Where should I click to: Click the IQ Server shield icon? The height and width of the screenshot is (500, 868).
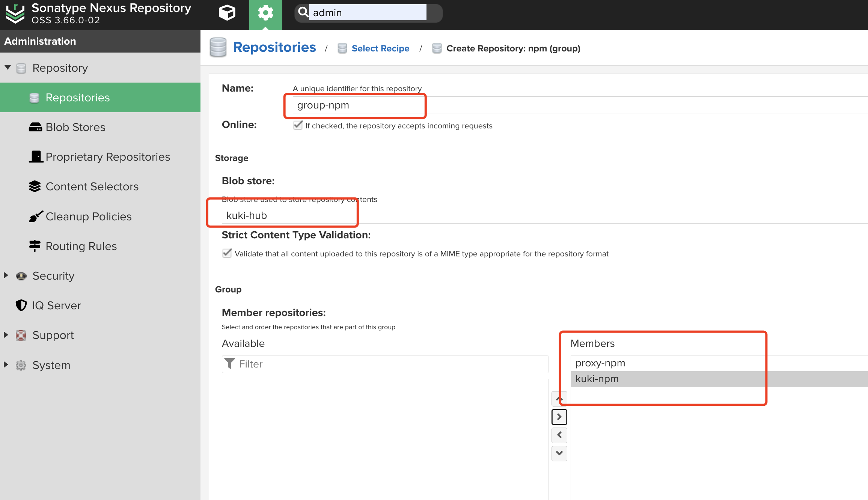coord(21,305)
